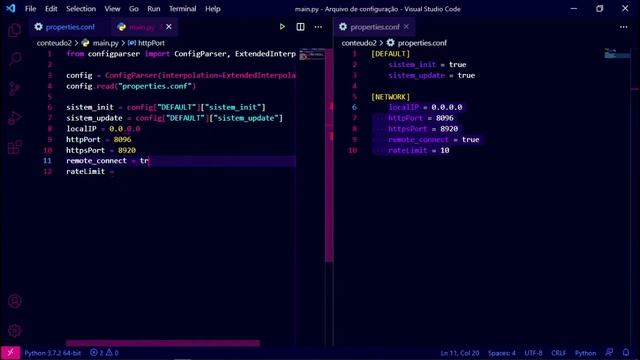Open the notifications bell
The height and width of the screenshot is (360, 640).
pos(626,353)
